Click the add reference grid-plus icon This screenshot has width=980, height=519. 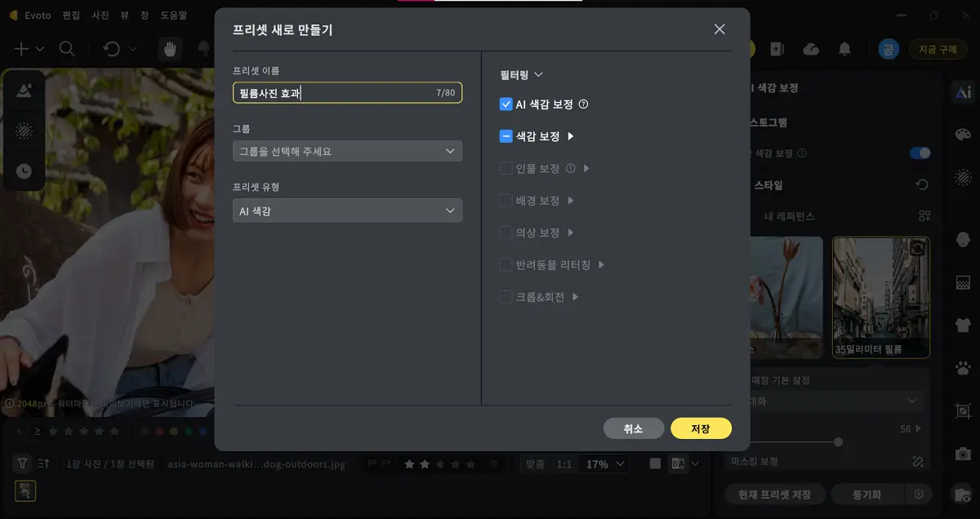[924, 216]
